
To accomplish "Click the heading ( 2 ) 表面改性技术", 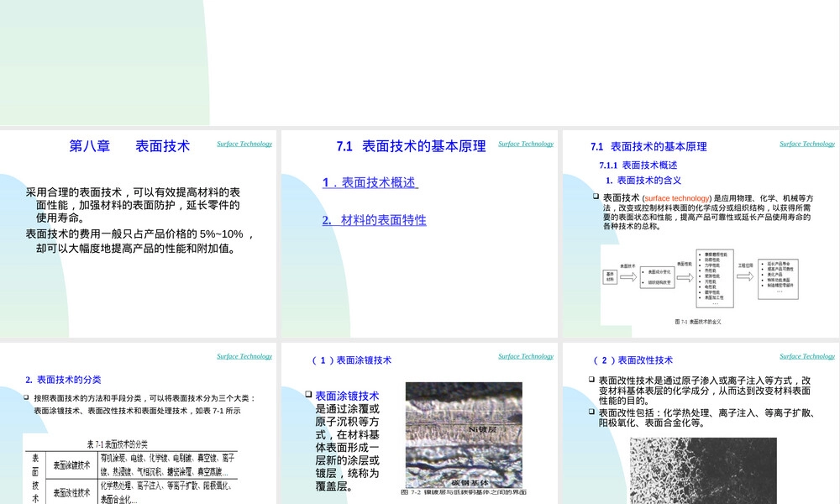I will click(633, 360).
